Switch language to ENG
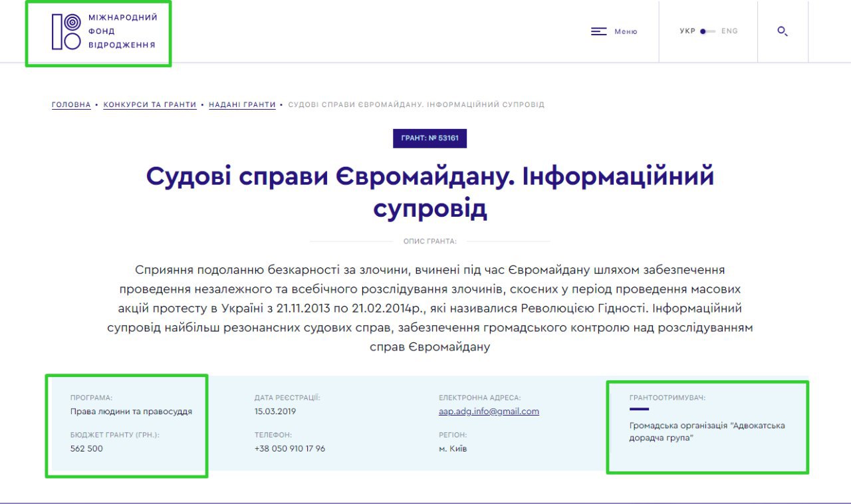The image size is (851, 504). pyautogui.click(x=729, y=31)
